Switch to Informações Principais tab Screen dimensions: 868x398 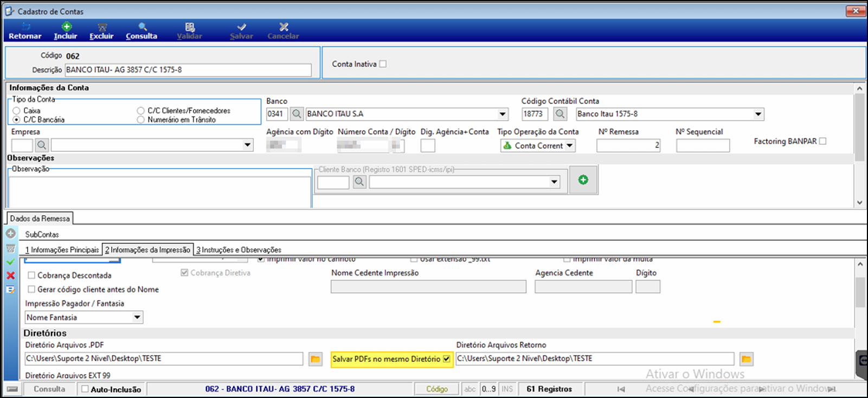(62, 250)
